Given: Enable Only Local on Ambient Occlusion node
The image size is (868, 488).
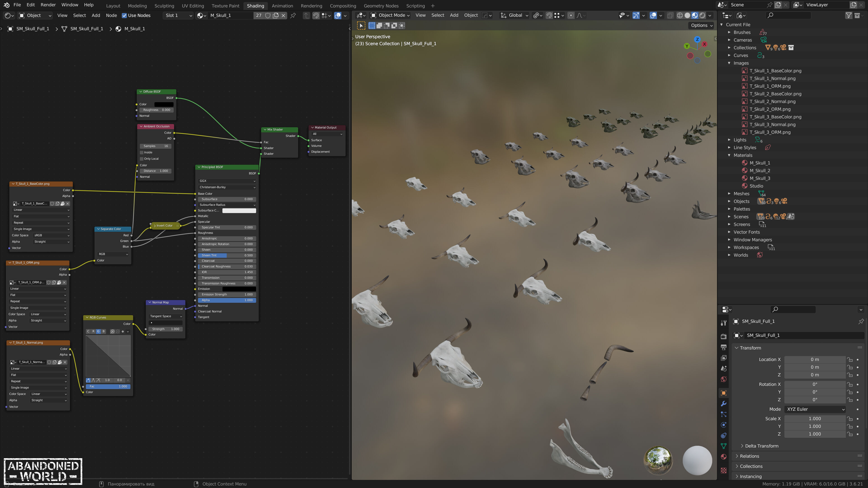Looking at the screenshot, I should (x=142, y=159).
